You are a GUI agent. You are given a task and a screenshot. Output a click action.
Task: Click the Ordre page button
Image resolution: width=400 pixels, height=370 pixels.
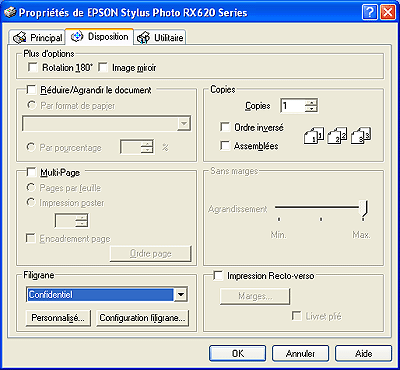[x=151, y=254]
